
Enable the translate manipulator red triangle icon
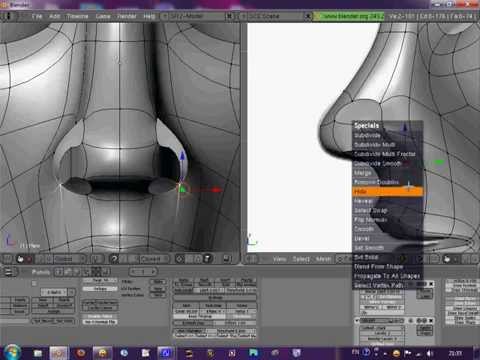coord(29,259)
